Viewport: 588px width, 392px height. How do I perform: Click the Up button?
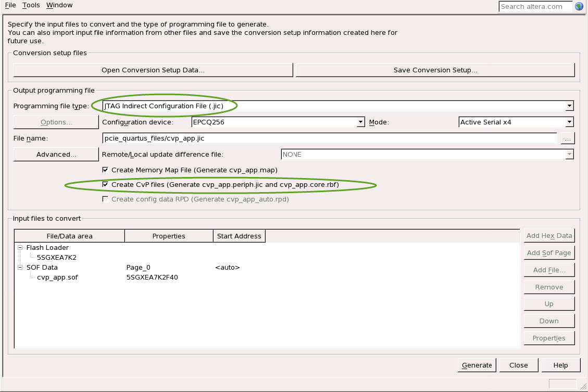pyautogui.click(x=549, y=304)
